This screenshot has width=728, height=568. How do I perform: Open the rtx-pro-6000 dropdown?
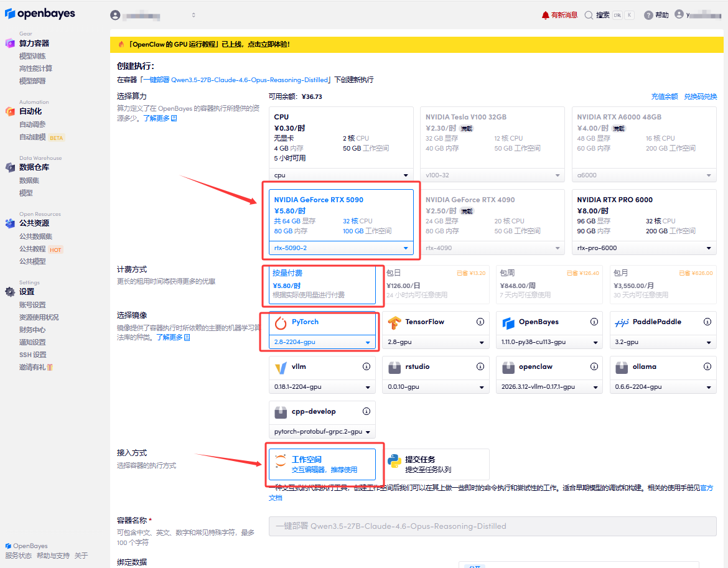click(644, 248)
